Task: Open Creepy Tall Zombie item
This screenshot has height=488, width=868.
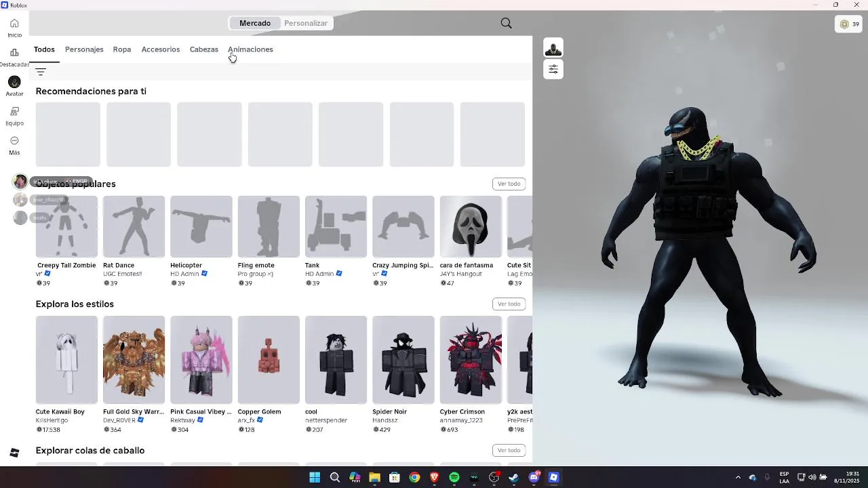Action: [66, 226]
